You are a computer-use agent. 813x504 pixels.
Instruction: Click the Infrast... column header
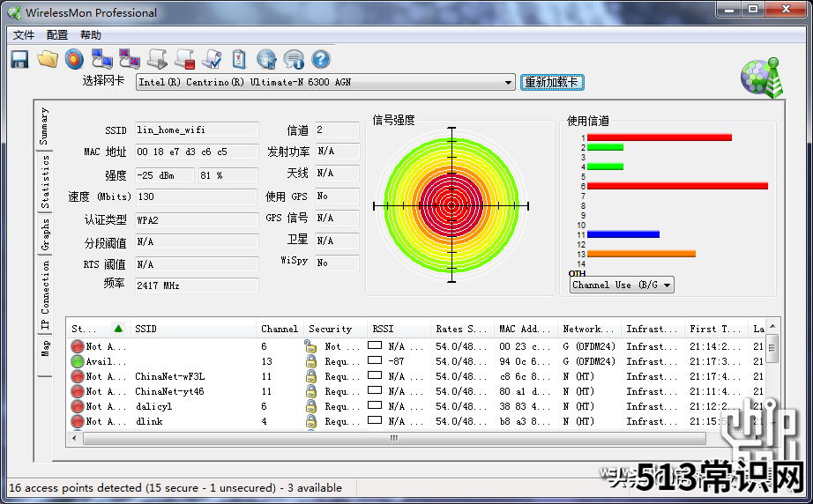click(x=653, y=329)
